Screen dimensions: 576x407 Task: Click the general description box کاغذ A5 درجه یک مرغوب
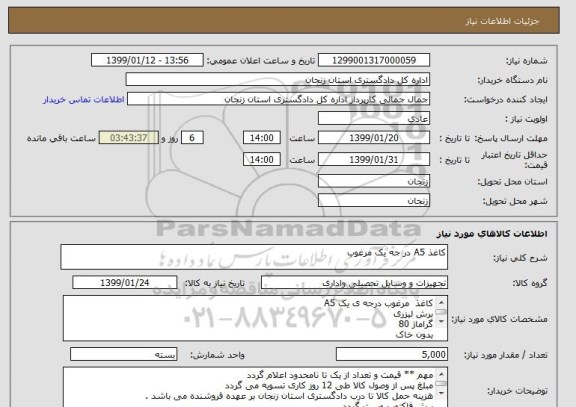coord(254,257)
